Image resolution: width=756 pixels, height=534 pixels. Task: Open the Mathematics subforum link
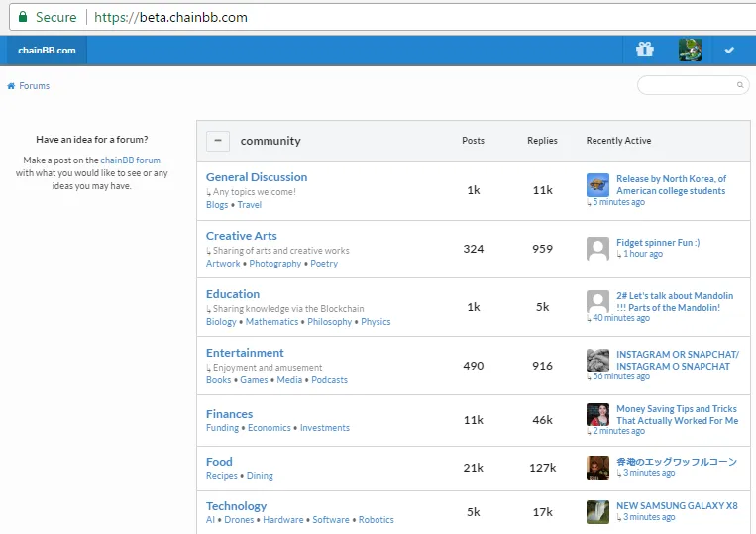coord(271,321)
